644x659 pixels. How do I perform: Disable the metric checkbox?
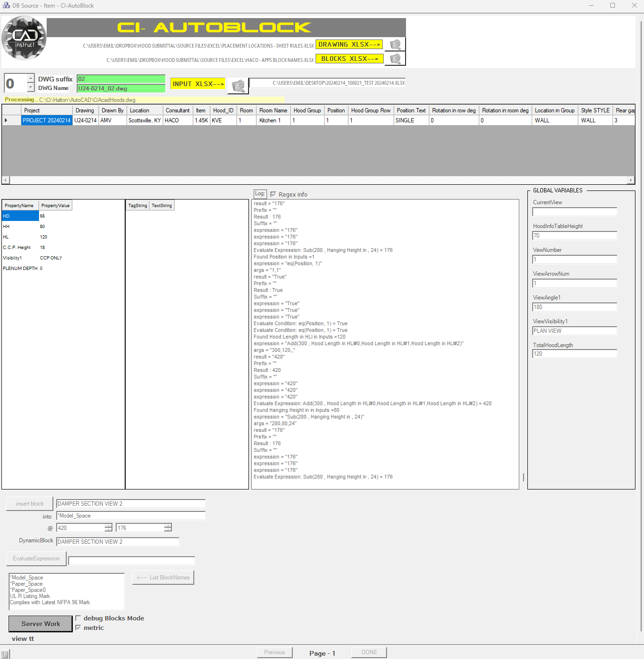point(78,628)
